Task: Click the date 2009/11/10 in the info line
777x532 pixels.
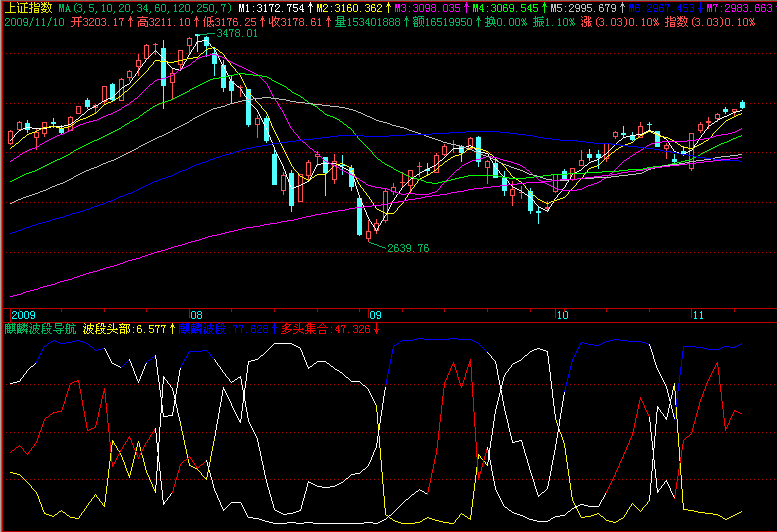Action: coord(34,22)
